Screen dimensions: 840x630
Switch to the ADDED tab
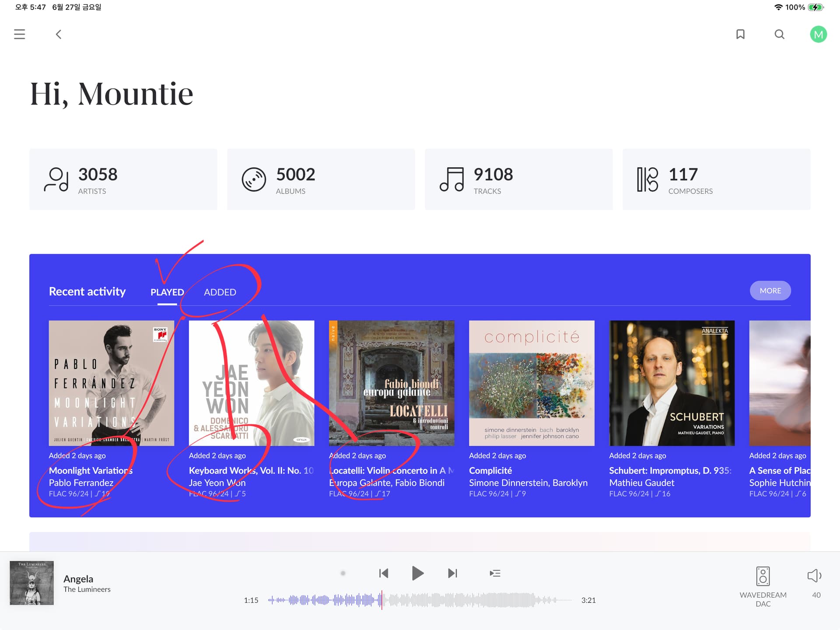coord(220,292)
